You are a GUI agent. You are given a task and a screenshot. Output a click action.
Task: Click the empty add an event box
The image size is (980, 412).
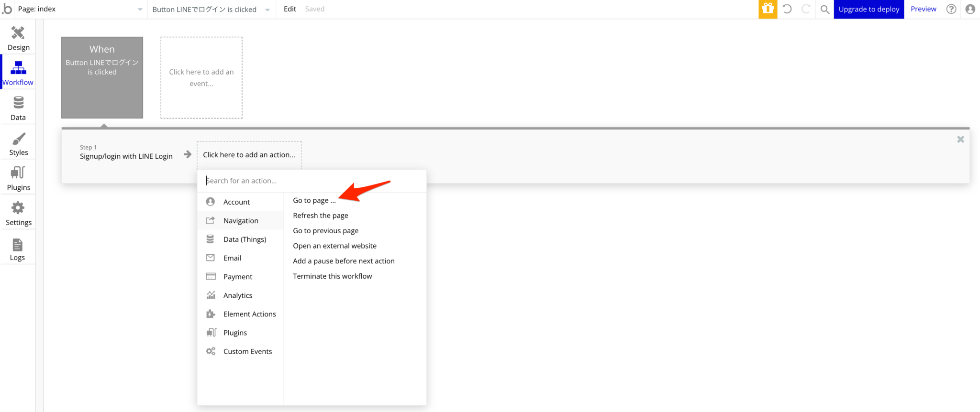click(x=201, y=77)
